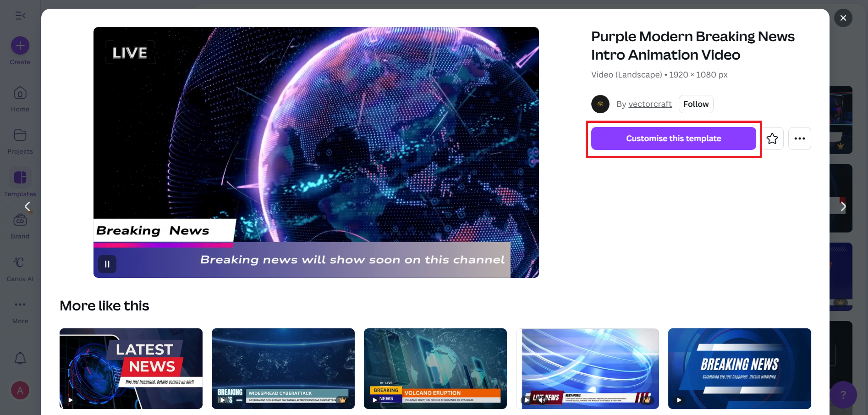Open Volcano Eruption template thumbnail
This screenshot has height=415, width=868.
tap(435, 369)
